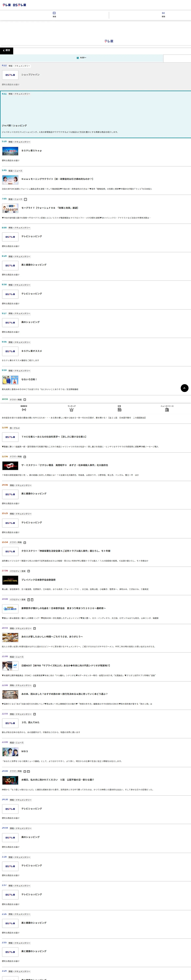The height and width of the screenshot is (980, 191).
Task: Open なないろ日和! program thumbnail
Action: pyautogui.click(x=10, y=380)
